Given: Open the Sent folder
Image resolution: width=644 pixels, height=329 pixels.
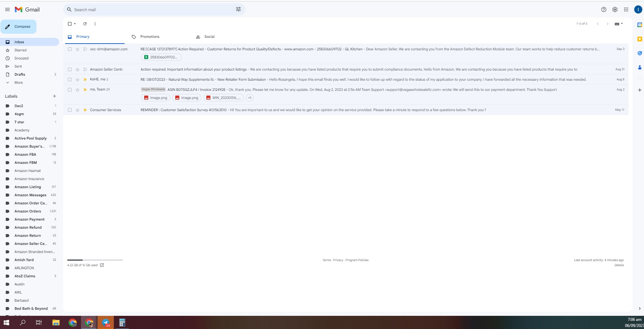Looking at the screenshot, I should (18, 66).
